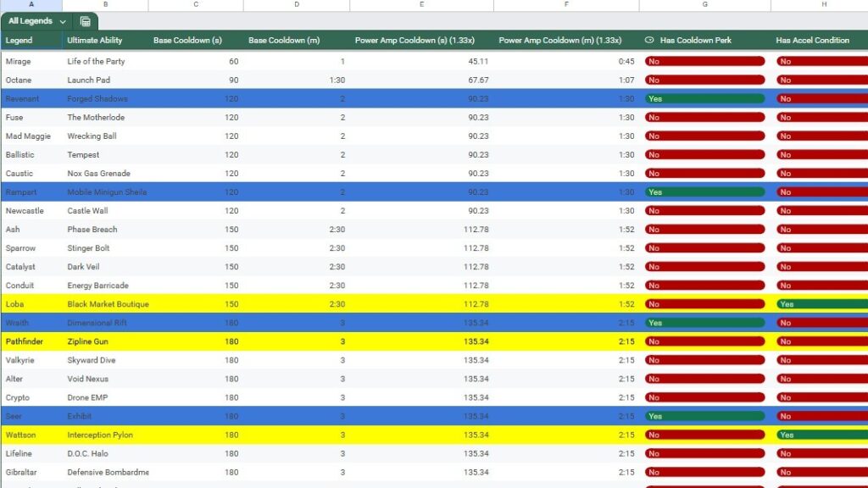This screenshot has height=488, width=868.
Task: Select column H header
Action: (x=820, y=5)
